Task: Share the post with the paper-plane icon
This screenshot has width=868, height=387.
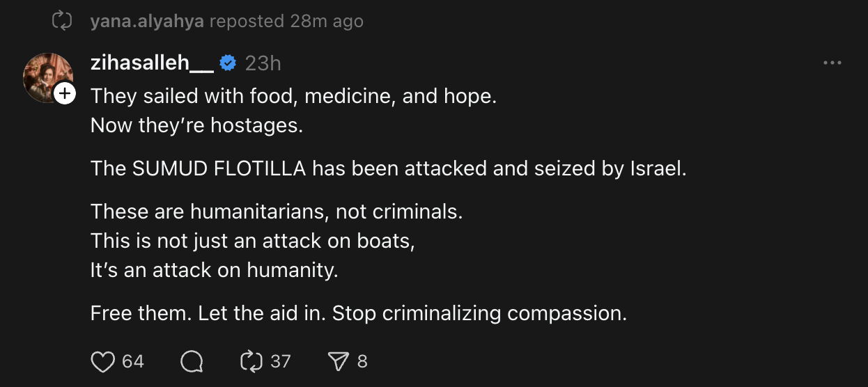Action: click(338, 361)
